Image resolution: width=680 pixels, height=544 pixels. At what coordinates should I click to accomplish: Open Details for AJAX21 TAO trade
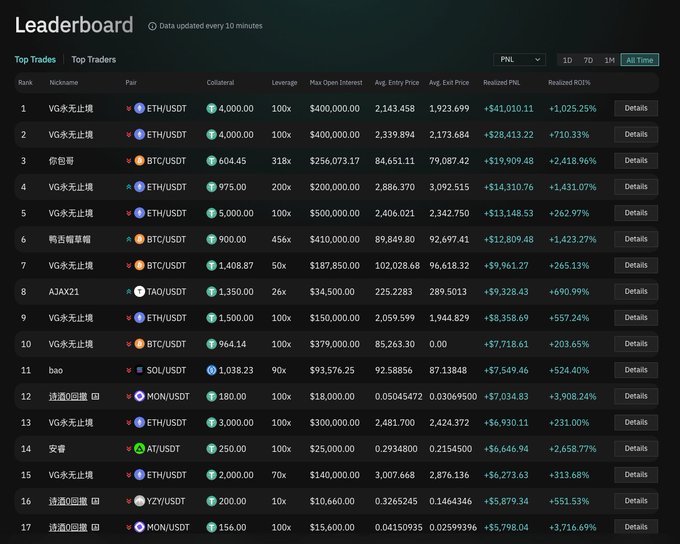[x=636, y=292]
